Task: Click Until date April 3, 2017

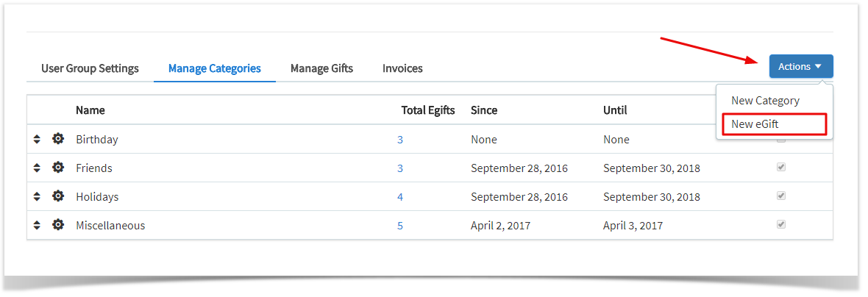Action: click(x=633, y=226)
